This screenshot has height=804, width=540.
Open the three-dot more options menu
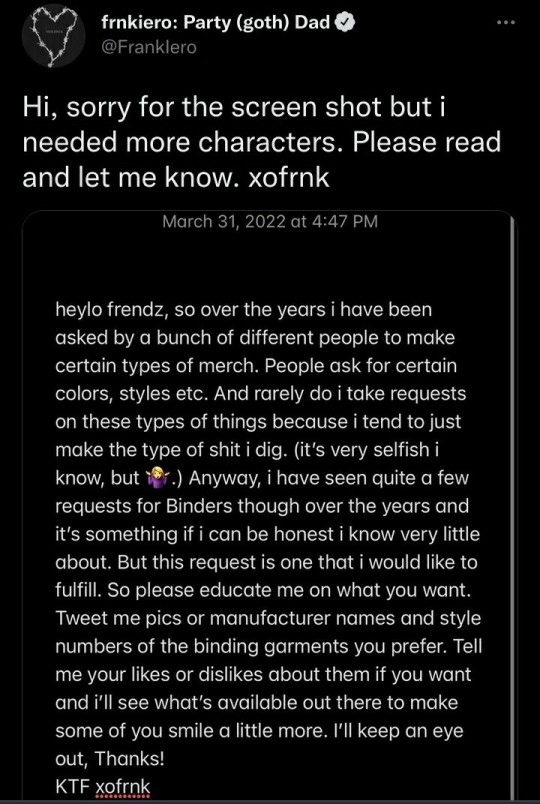pyautogui.click(x=507, y=24)
